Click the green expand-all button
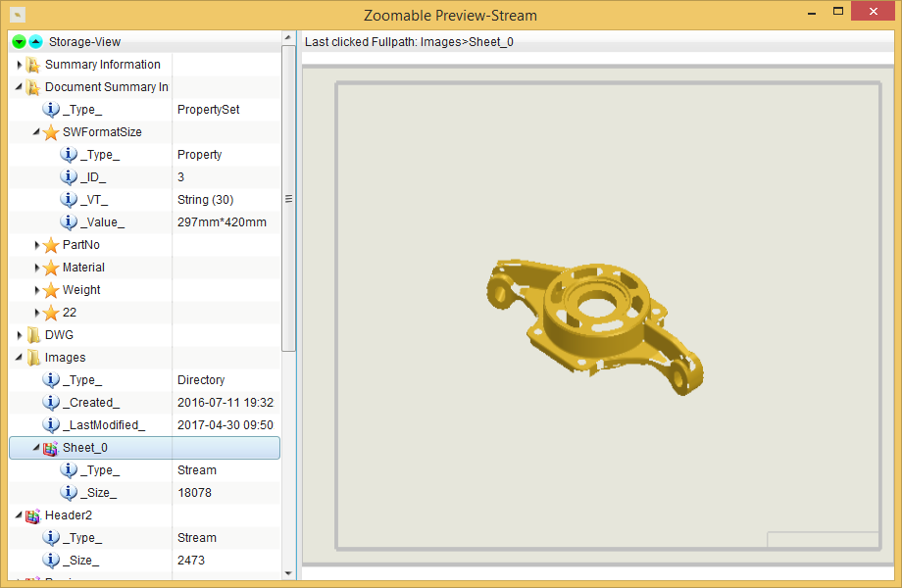902x588 pixels. 19,42
